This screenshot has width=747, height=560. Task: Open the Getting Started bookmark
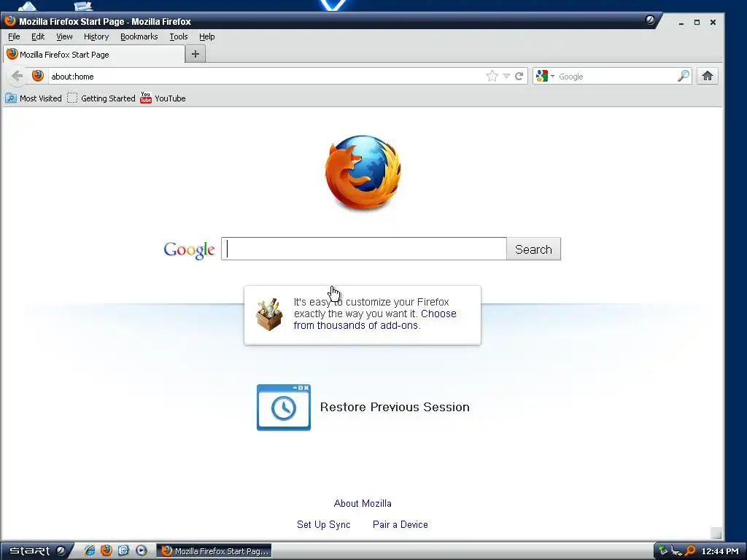(x=101, y=98)
